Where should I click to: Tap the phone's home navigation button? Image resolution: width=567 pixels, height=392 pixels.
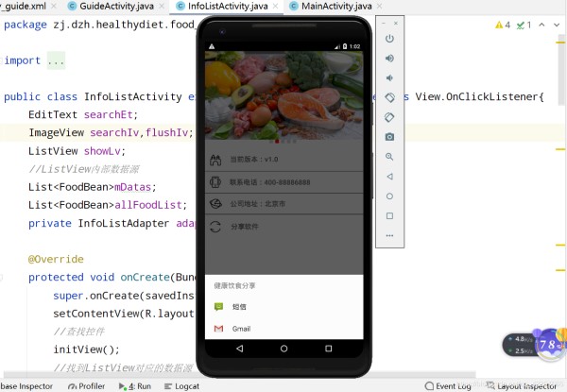tap(283, 349)
